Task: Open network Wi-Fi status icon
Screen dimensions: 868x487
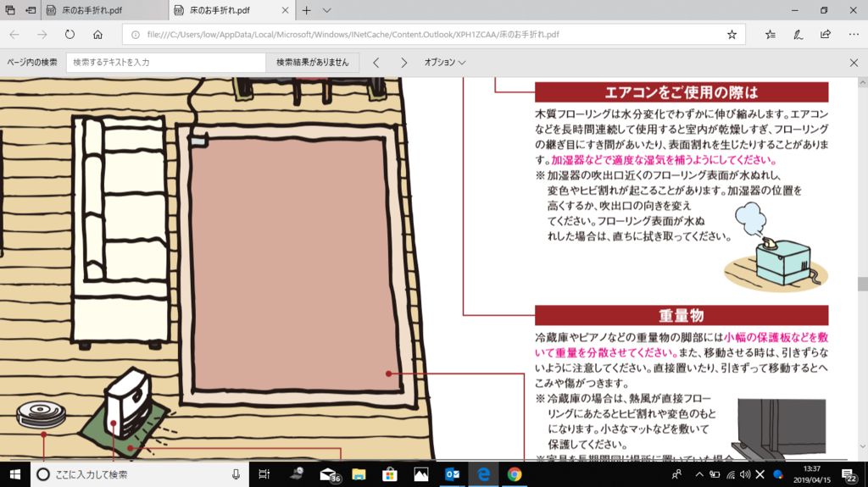Action: coord(731,474)
